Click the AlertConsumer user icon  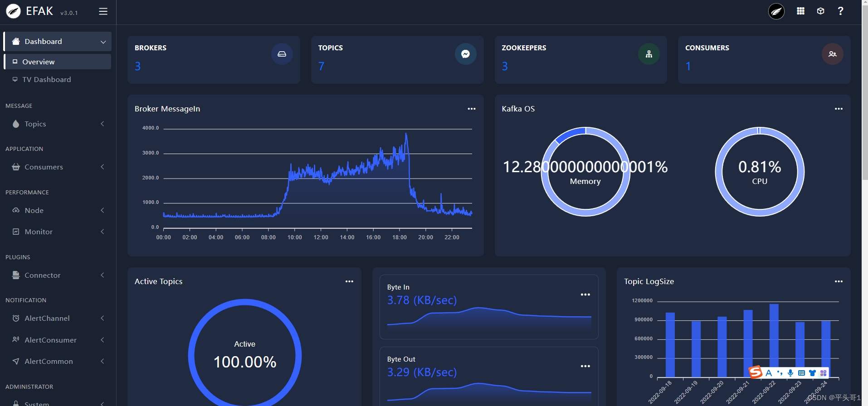coord(16,340)
